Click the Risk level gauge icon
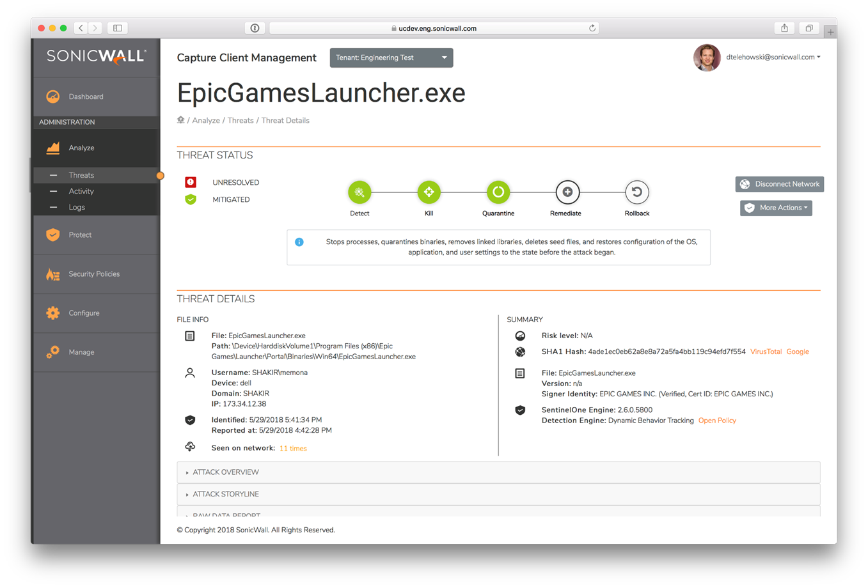The height and width of the screenshot is (588, 868). coord(520,336)
